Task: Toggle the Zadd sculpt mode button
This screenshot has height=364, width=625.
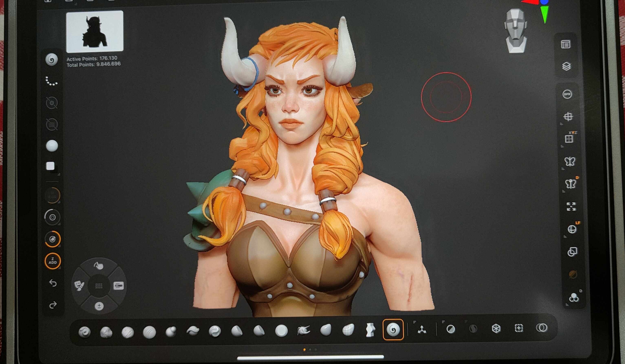Action: 53,261
